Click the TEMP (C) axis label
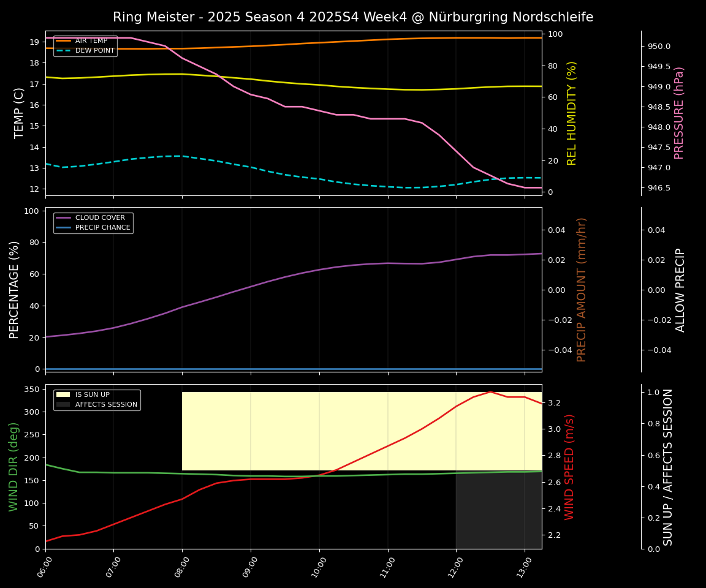Image resolution: width=706 pixels, height=588 pixels. tap(20, 113)
